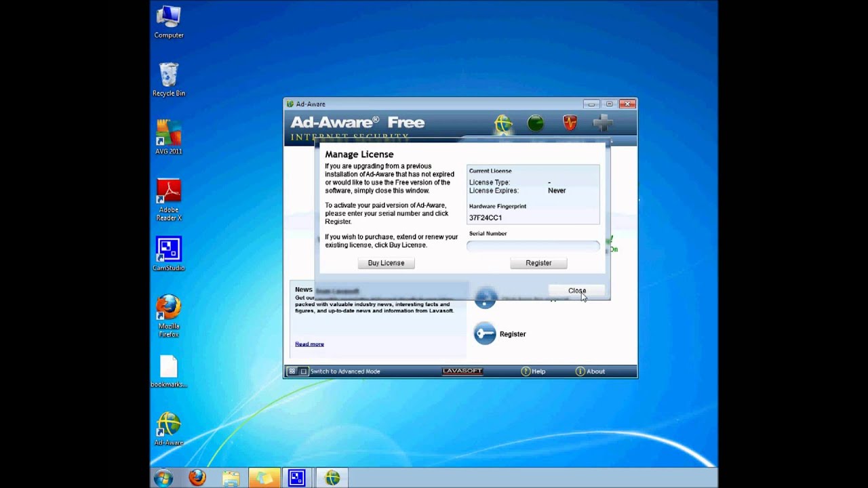868x488 pixels.
Task: Select the Adobe Reader X desktop shortcut
Action: tap(169, 200)
